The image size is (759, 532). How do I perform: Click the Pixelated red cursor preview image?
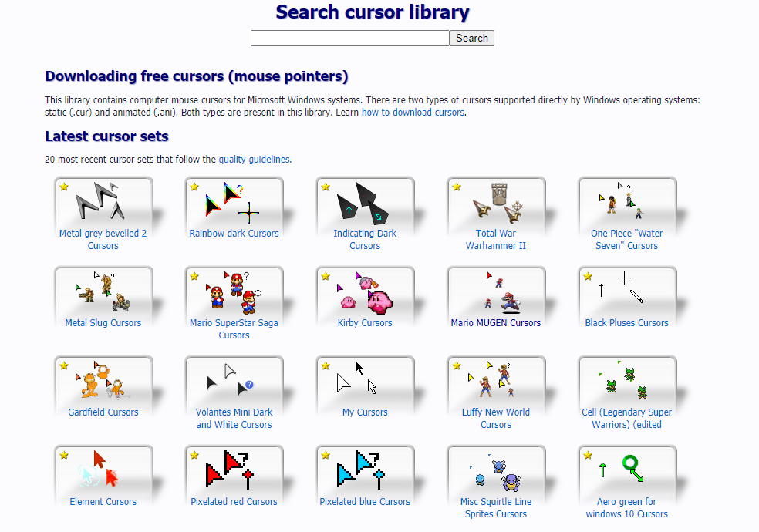click(x=230, y=469)
